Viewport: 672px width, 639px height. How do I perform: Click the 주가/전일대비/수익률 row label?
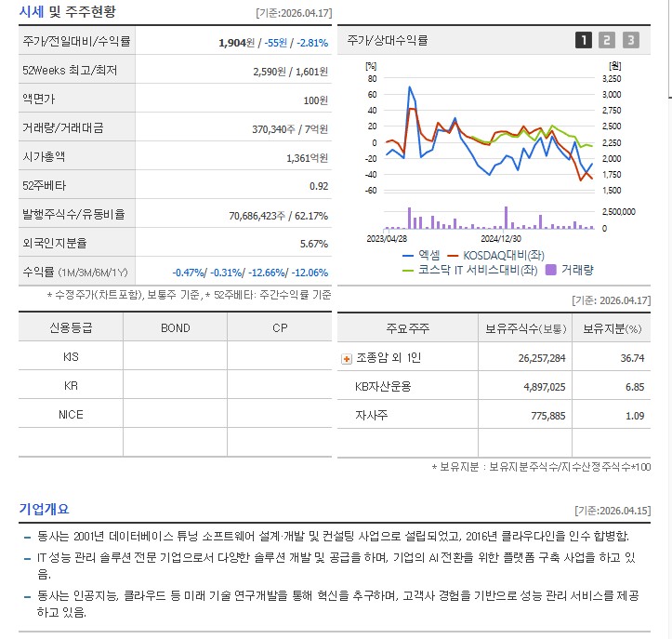pyautogui.click(x=77, y=41)
